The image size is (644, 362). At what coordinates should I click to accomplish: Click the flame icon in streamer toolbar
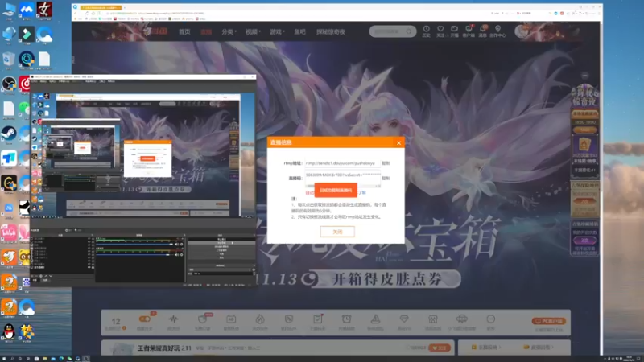pyautogui.click(x=260, y=319)
